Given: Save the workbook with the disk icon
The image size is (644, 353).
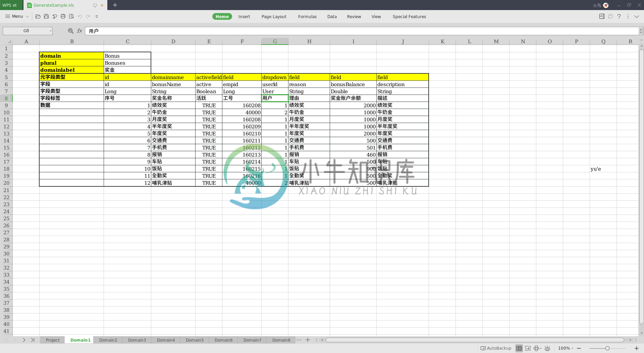Looking at the screenshot, I should tap(46, 16).
